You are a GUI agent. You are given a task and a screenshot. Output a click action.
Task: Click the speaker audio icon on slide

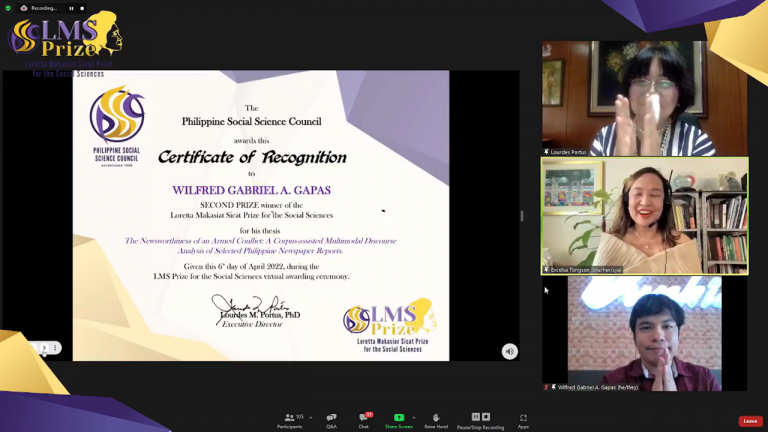tap(509, 351)
